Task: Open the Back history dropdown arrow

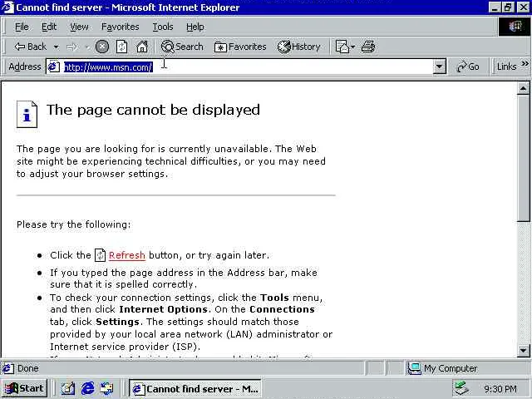Action: [56, 47]
